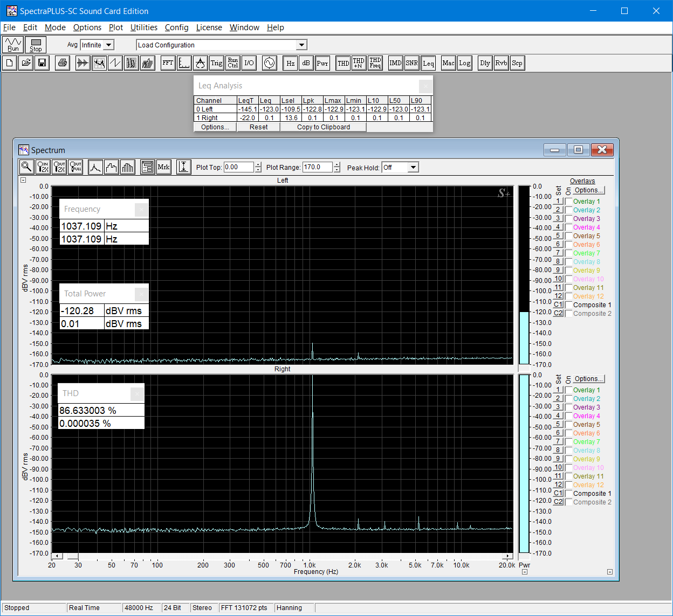This screenshot has width=673, height=616.
Task: Open the Scp scope toolbar button
Action: [x=517, y=63]
